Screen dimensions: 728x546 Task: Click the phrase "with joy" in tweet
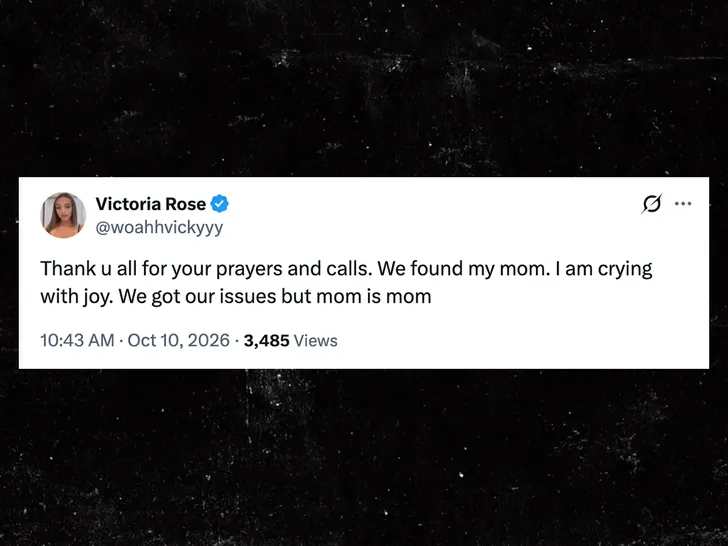pos(75,297)
